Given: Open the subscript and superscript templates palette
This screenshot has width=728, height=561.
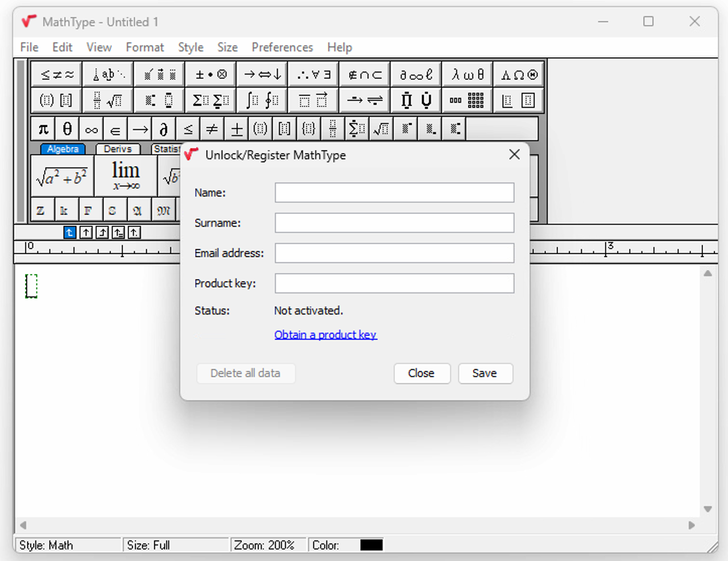Looking at the screenshot, I should pos(159,100).
